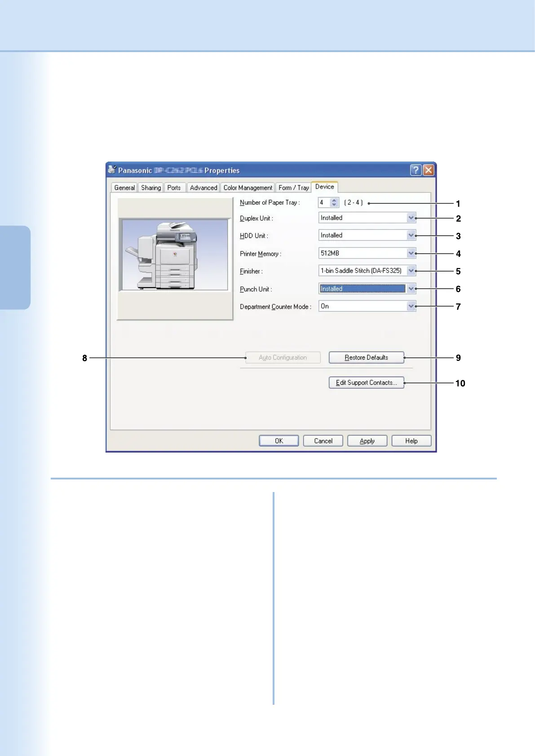
Task: Click the question mark help icon in title bar
Action: (x=416, y=170)
